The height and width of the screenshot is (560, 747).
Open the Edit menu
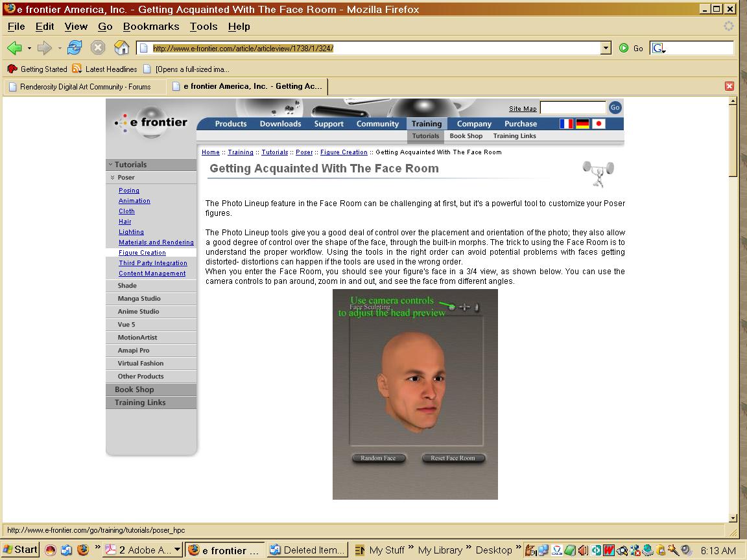[45, 27]
